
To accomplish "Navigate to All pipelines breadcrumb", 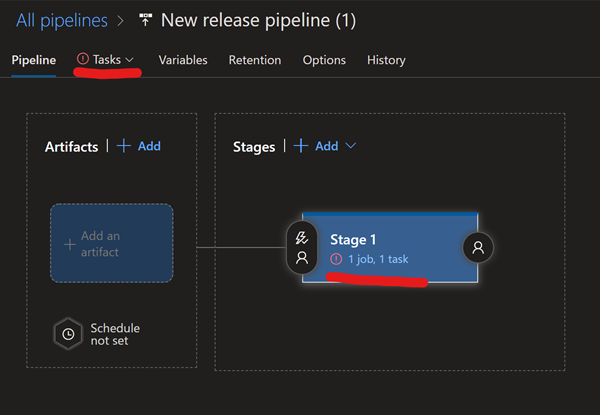I will click(62, 20).
